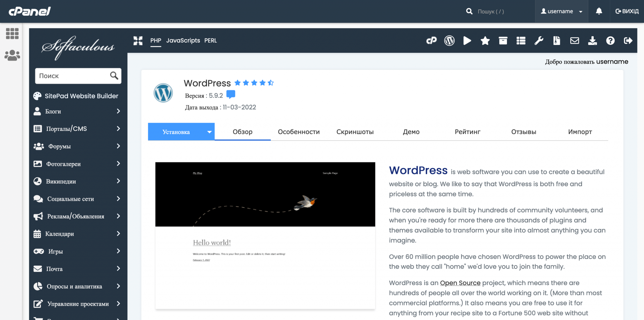Open Backups using the zip file icon
644x320 pixels.
coord(557,40)
